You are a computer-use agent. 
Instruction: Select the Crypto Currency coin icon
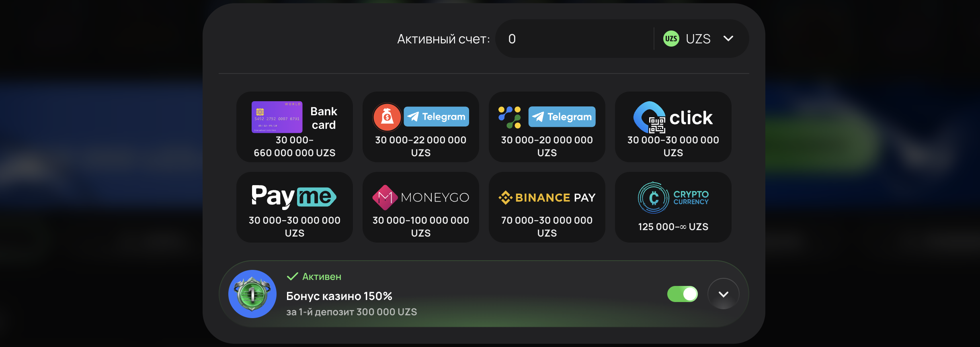654,198
